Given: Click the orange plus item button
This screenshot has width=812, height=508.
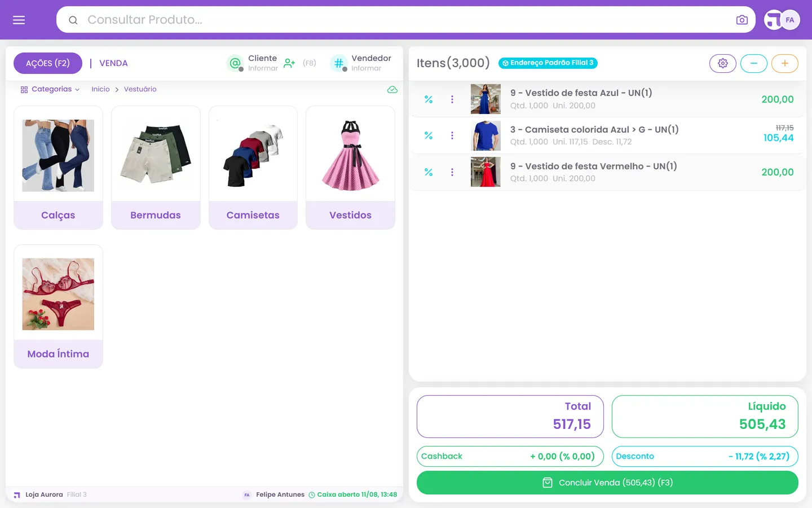Looking at the screenshot, I should click(x=785, y=63).
